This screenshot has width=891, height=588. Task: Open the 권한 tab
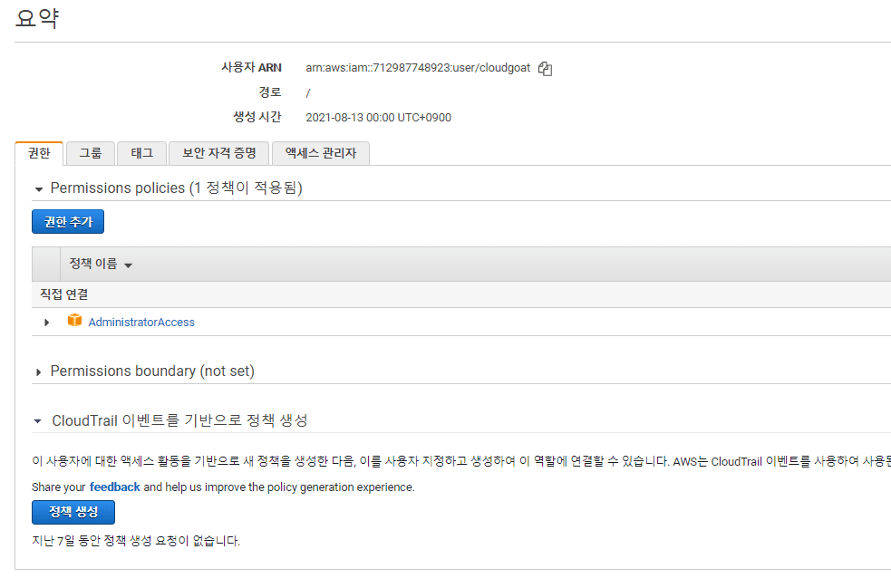coord(39,153)
